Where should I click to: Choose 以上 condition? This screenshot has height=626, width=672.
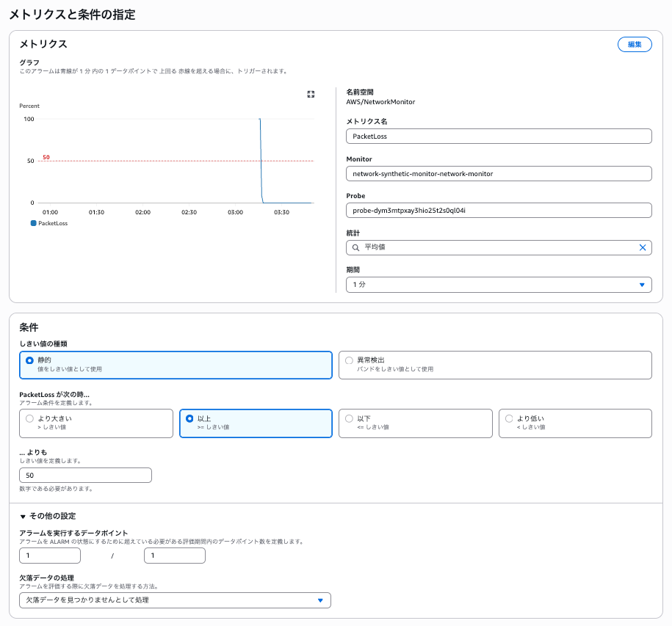[x=256, y=423]
